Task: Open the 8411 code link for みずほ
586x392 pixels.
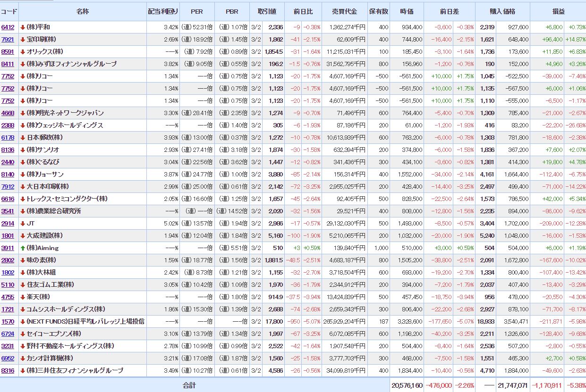Action: point(8,64)
